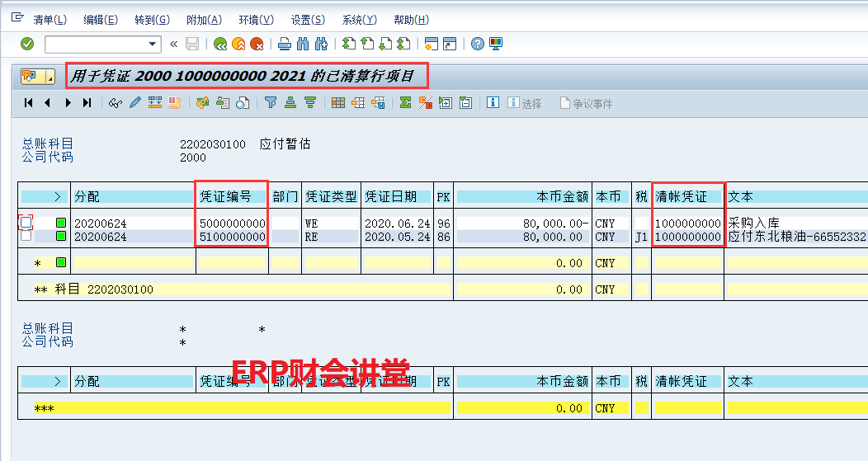
Task: Click the Print icon in top toolbar
Action: [284, 44]
